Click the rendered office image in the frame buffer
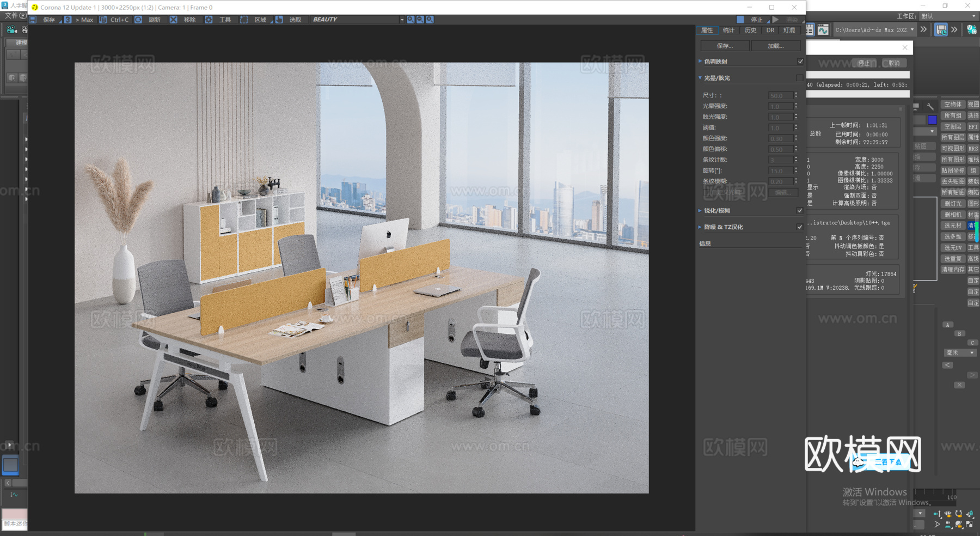This screenshot has width=980, height=536. point(362,278)
